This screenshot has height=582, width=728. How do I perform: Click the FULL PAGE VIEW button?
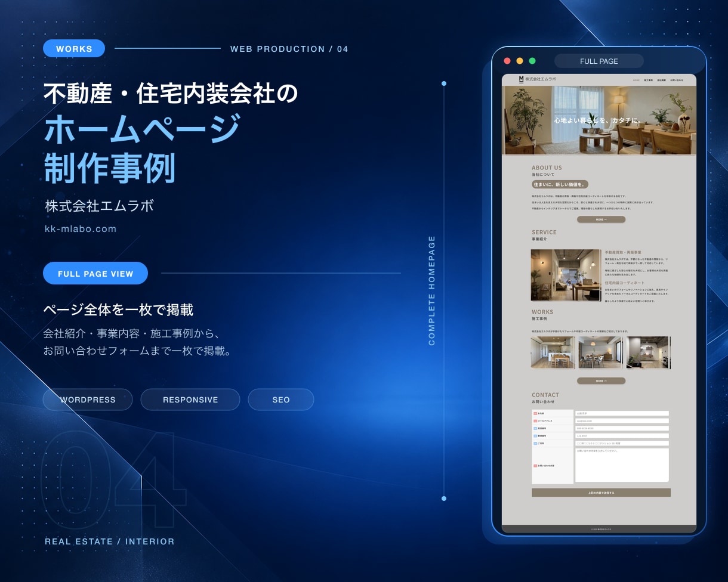(95, 274)
